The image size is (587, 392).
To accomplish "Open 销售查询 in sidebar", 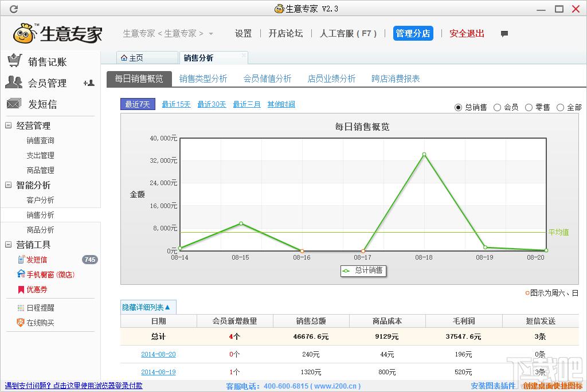I will [41, 140].
